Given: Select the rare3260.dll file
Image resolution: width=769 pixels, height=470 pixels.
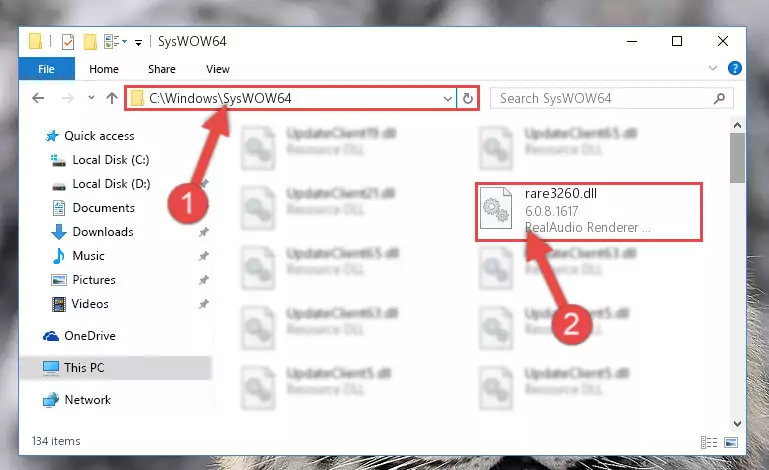Looking at the screenshot, I should 589,211.
